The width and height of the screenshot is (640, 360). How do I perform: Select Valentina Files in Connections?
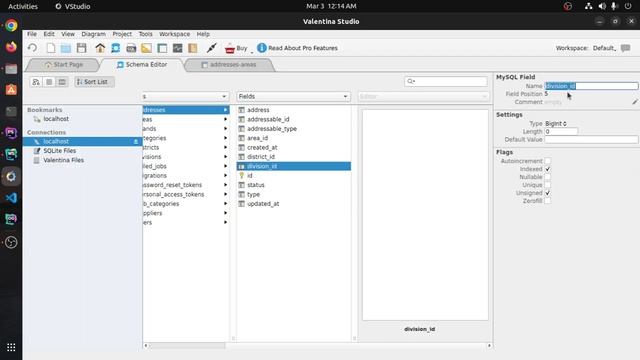(63, 160)
